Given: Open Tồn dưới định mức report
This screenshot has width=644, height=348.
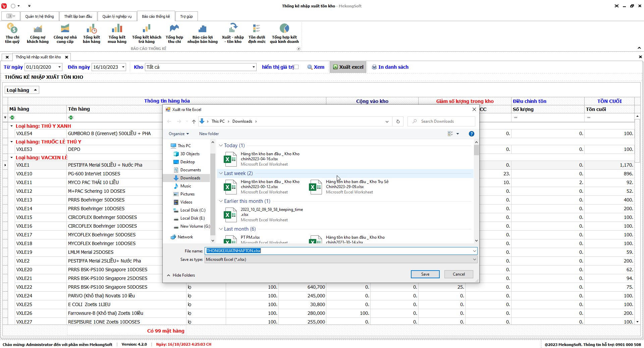Looking at the screenshot, I should [257, 34].
